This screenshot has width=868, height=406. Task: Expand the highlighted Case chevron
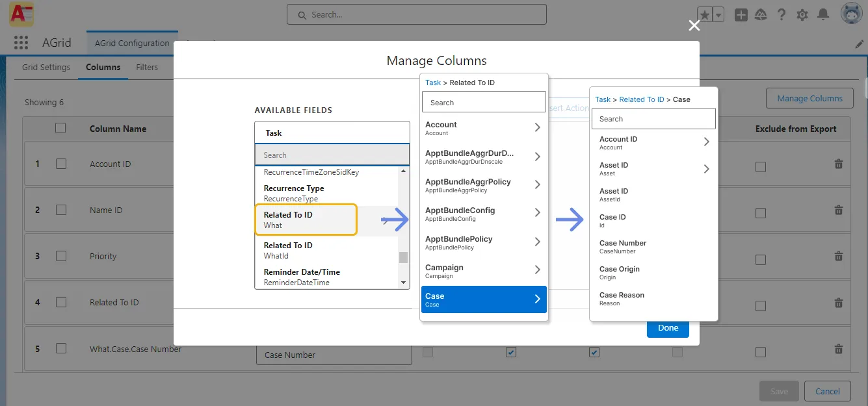pyautogui.click(x=538, y=299)
